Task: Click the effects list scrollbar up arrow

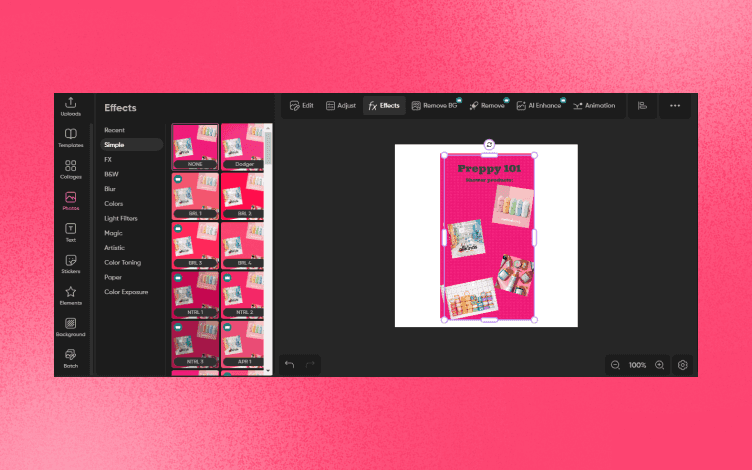Action: click(268, 127)
